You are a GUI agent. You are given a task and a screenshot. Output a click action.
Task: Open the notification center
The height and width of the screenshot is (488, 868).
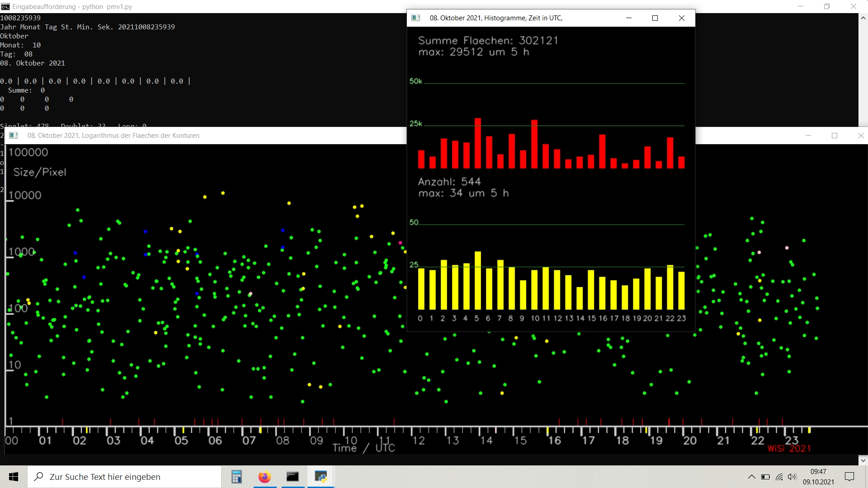click(849, 477)
